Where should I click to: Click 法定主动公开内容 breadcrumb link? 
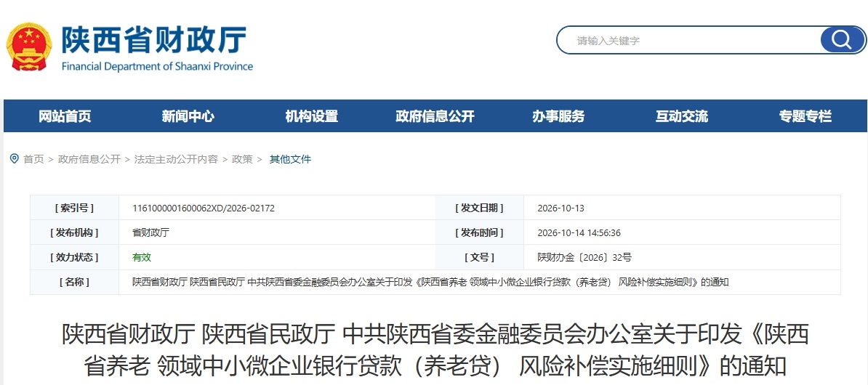click(x=176, y=159)
